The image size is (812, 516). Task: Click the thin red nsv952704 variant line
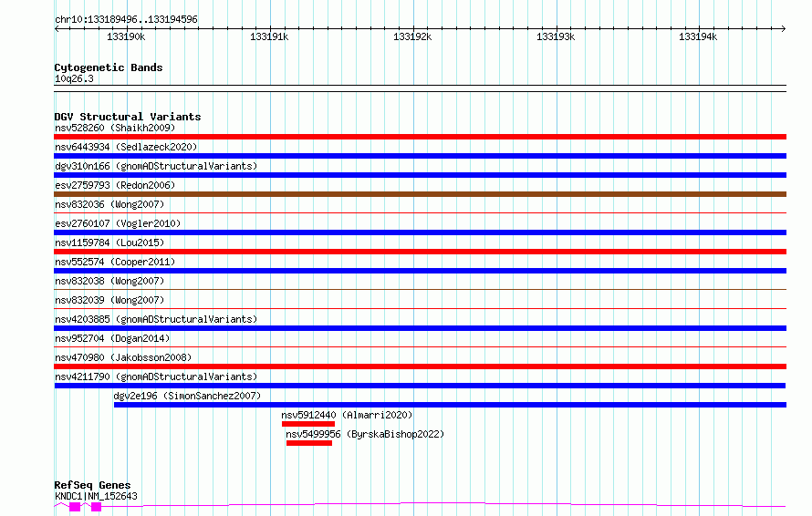click(420, 346)
